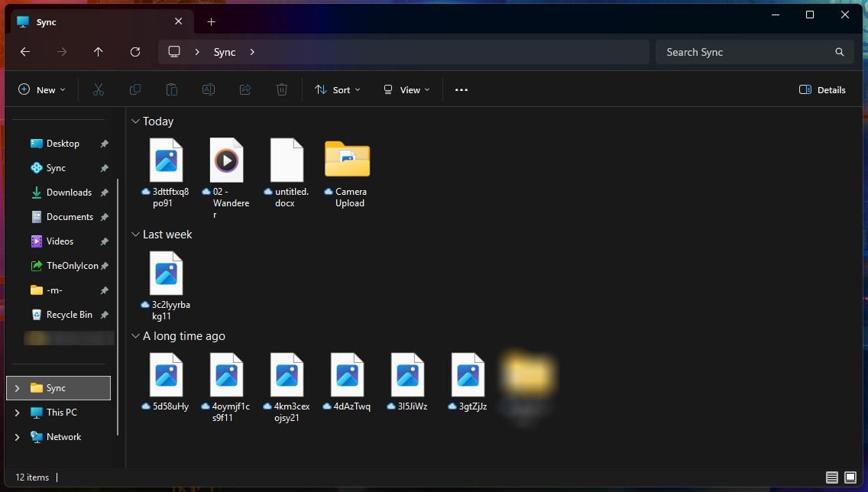This screenshot has width=868, height=492.
Task: Open the See more ellipsis menu
Action: 462,89
